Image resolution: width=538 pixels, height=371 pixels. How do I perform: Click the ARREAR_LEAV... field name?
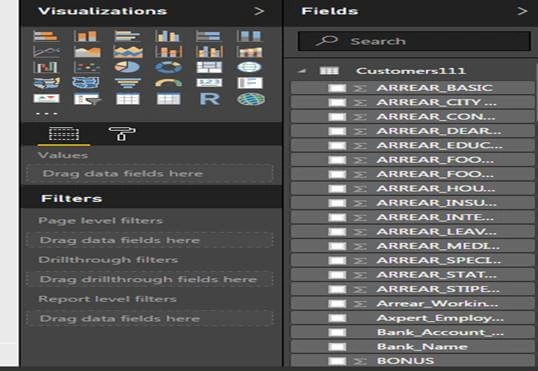(436, 232)
